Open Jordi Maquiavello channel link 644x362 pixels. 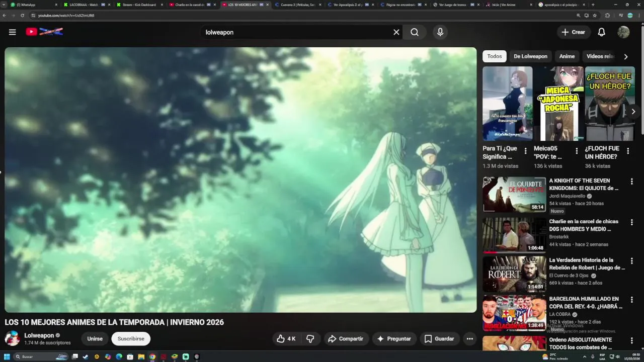tap(567, 196)
